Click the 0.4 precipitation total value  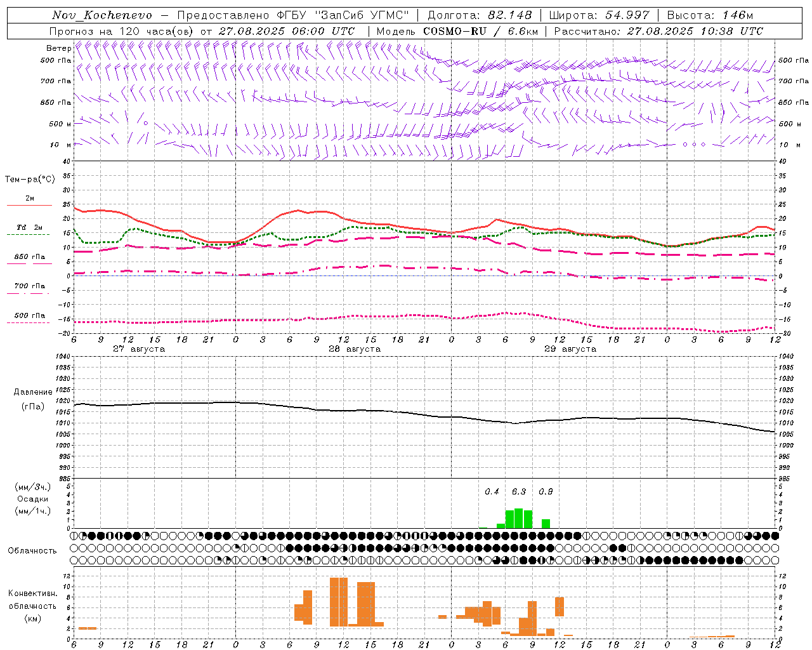point(492,491)
